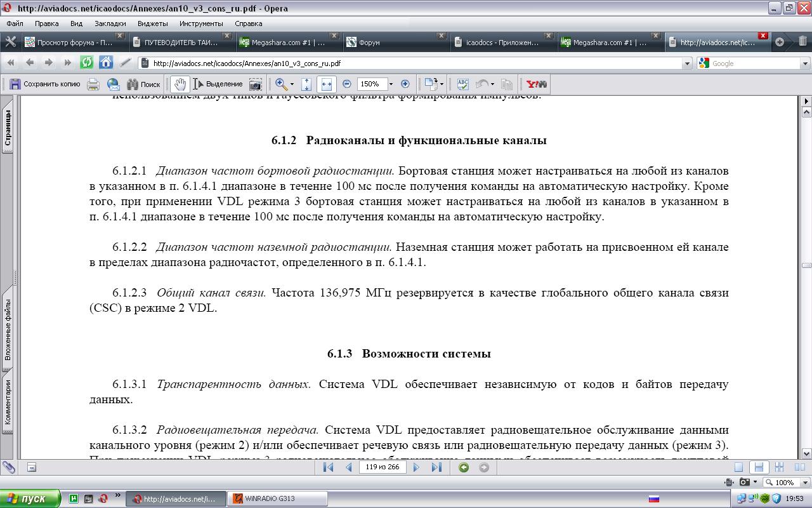Select the Hand tool
The height and width of the screenshot is (508, 812).
click(180, 84)
